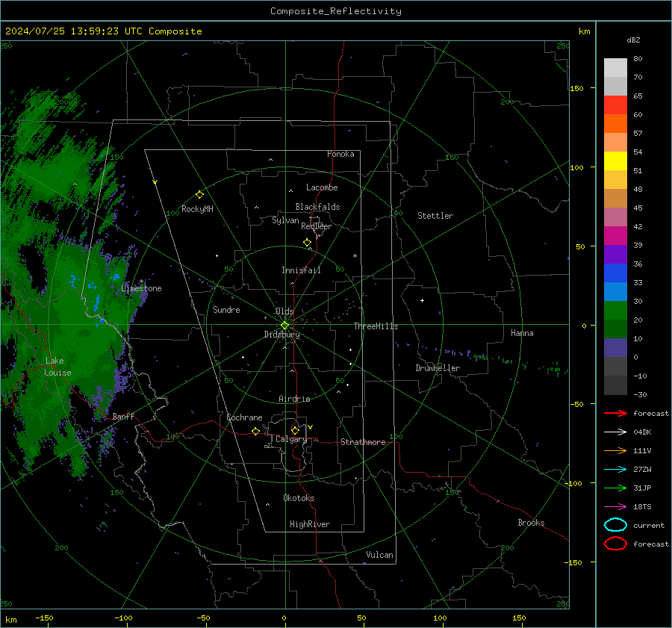Click the Drumheller label

click(x=438, y=368)
